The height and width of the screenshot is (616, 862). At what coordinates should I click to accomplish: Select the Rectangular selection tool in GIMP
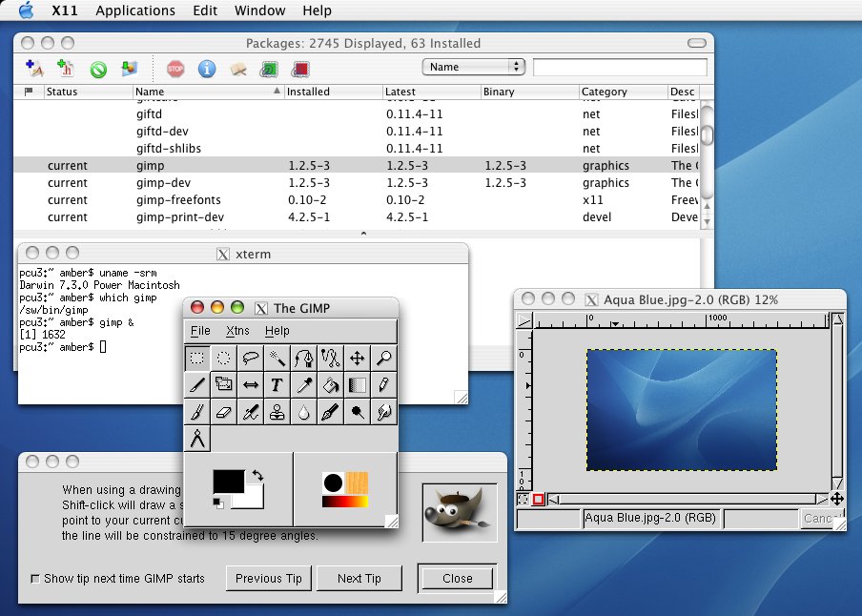pyautogui.click(x=196, y=358)
